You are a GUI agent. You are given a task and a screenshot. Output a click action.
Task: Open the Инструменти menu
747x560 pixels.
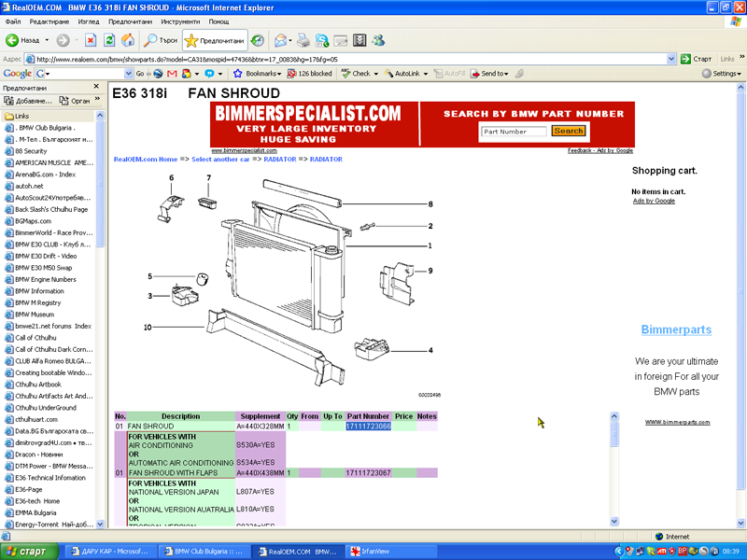[180, 21]
